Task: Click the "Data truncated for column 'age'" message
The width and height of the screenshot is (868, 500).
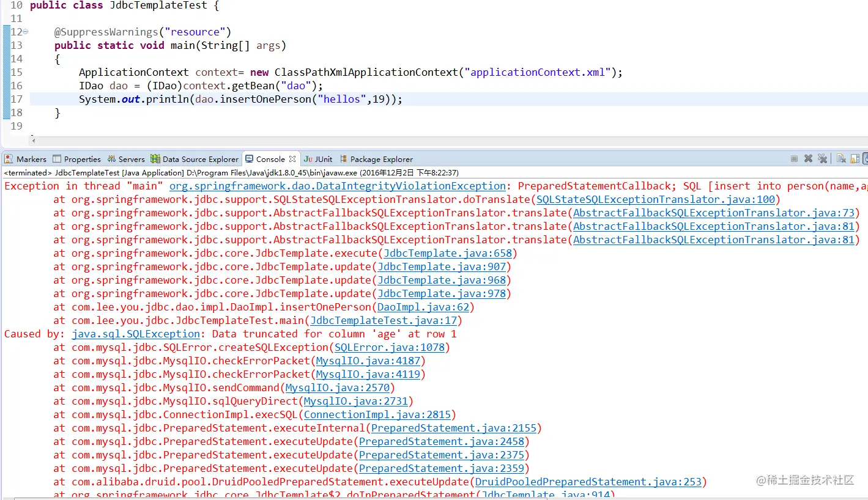Action: pos(335,334)
